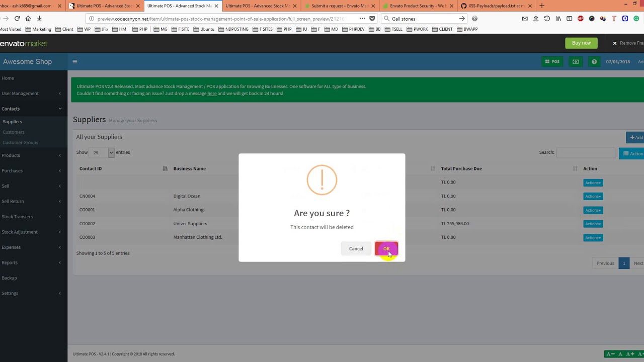This screenshot has width=644, height=362.
Task: Show site information icon in the address bar
Action: pyautogui.click(x=92, y=19)
